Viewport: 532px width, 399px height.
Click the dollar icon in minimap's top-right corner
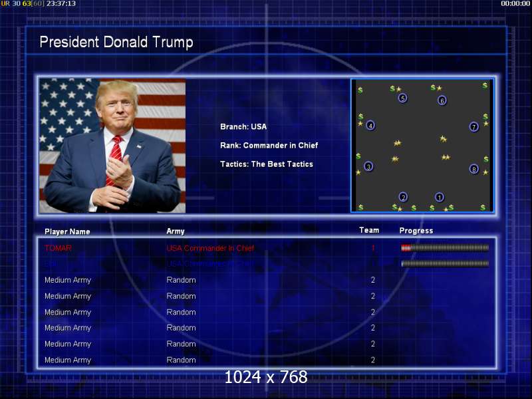(485, 85)
